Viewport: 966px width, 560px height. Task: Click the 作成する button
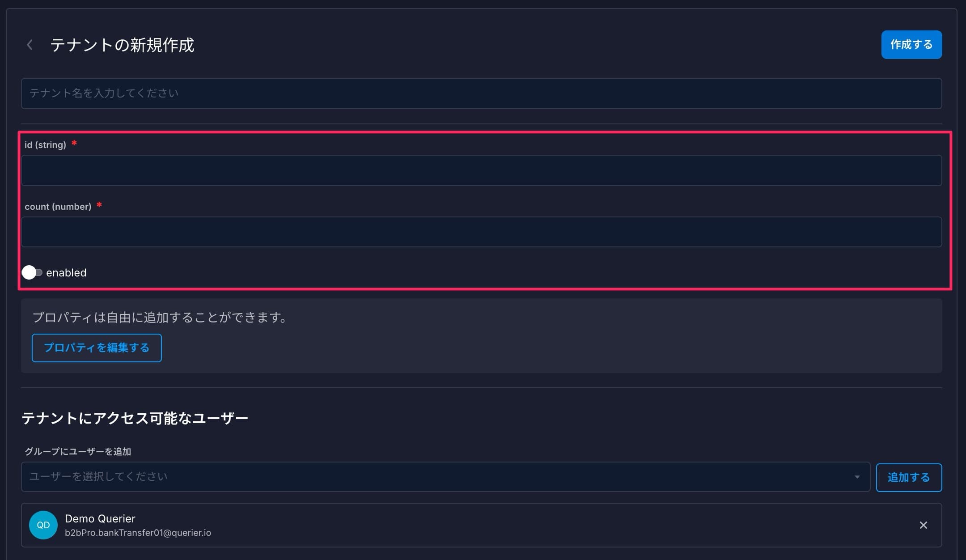click(911, 45)
